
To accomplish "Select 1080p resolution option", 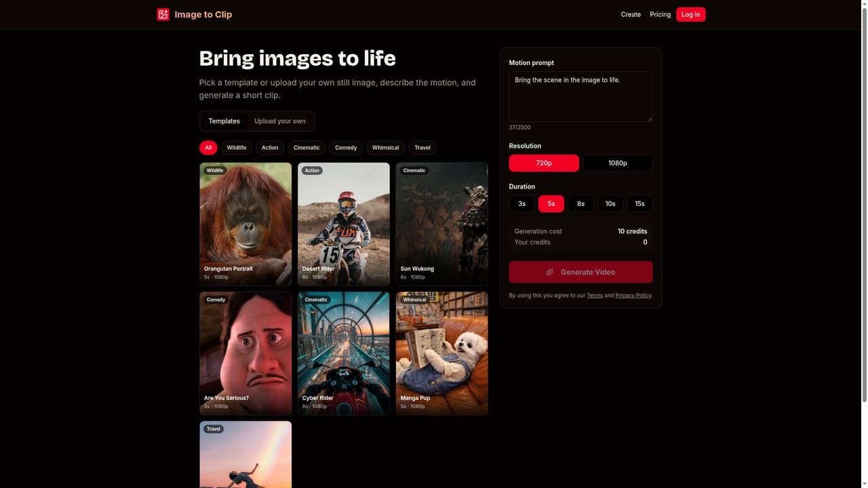I will click(618, 163).
